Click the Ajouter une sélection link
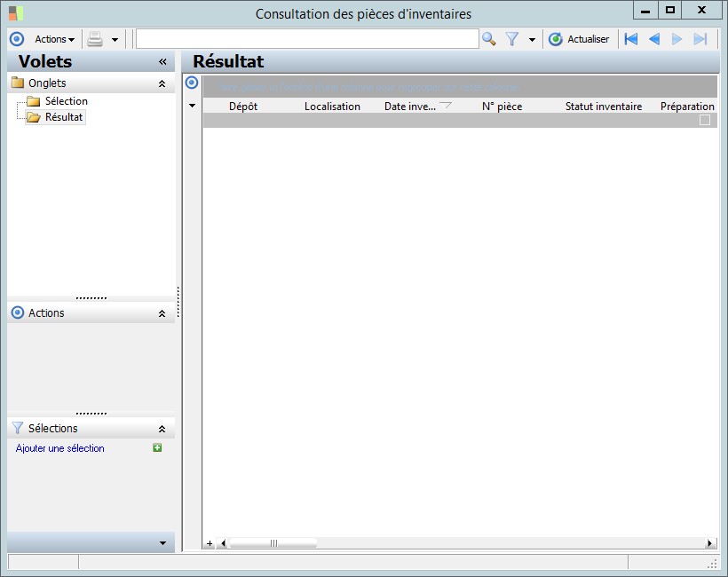The width and height of the screenshot is (728, 577). (59, 448)
